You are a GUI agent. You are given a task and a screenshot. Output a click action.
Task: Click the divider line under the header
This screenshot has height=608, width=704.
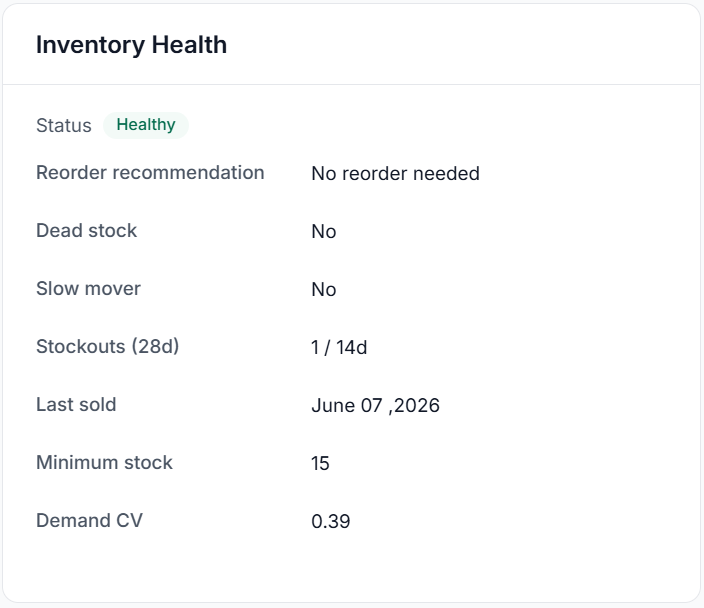coord(352,84)
